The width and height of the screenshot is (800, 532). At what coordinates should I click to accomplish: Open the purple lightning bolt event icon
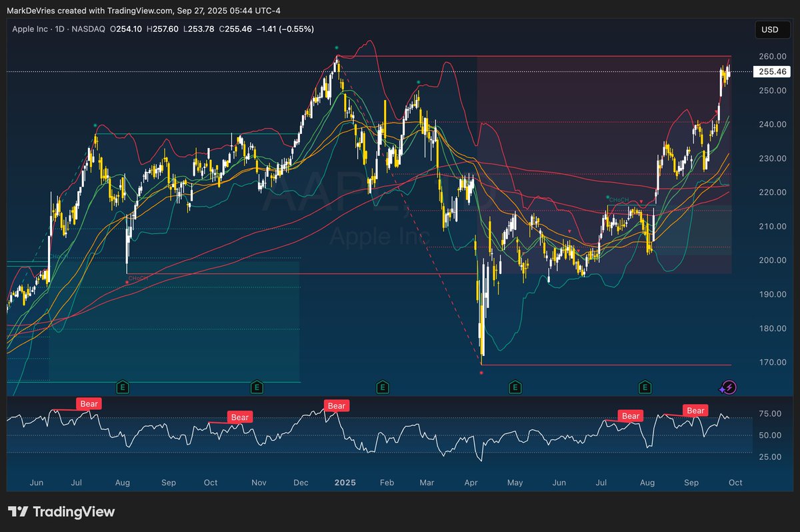coord(729,387)
